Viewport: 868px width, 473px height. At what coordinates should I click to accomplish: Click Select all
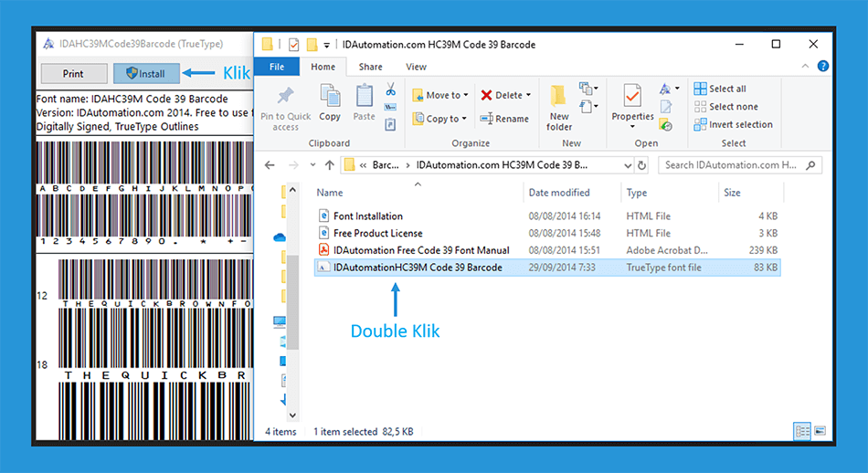(720, 89)
